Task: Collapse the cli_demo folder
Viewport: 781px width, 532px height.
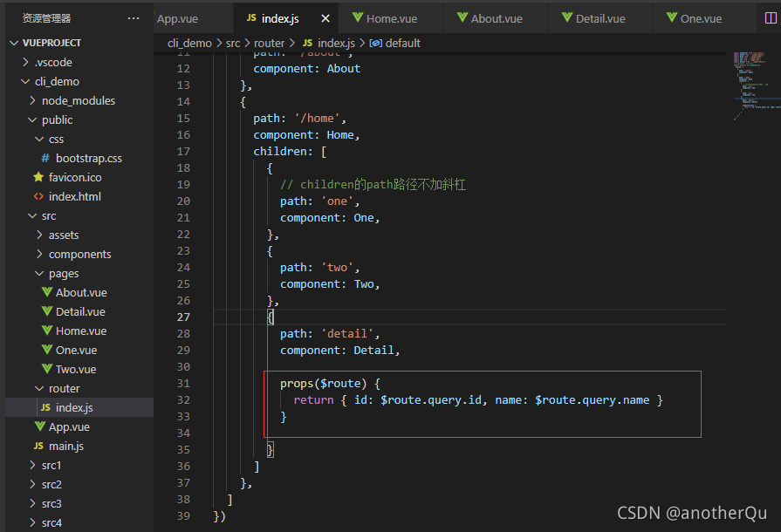Action: (x=26, y=81)
